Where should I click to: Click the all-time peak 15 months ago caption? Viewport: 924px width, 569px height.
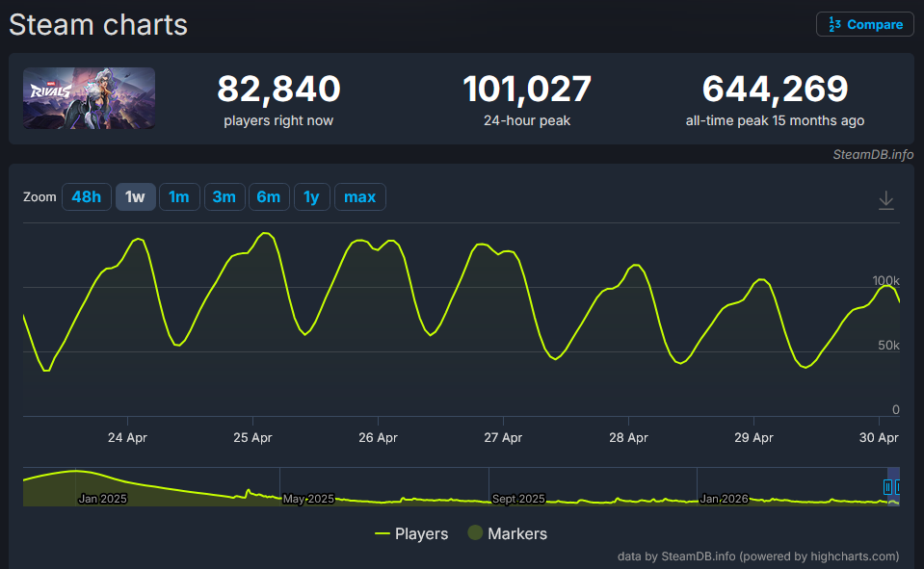pos(775,120)
